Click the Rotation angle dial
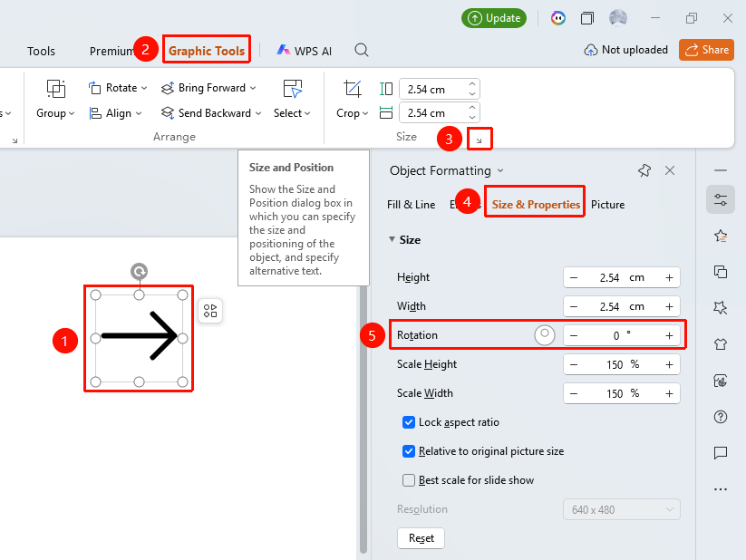 tap(544, 335)
